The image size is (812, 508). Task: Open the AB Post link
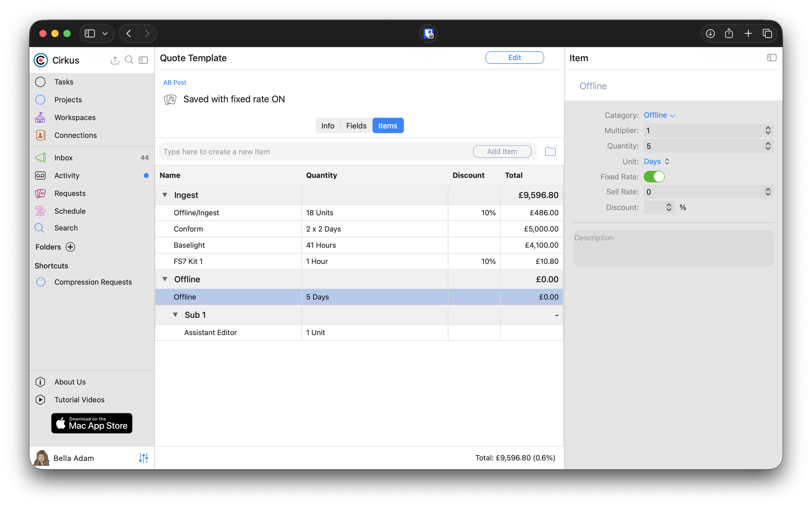pos(175,82)
